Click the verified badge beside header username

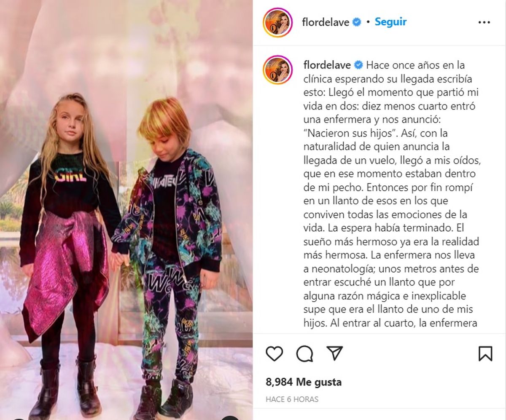[357, 22]
